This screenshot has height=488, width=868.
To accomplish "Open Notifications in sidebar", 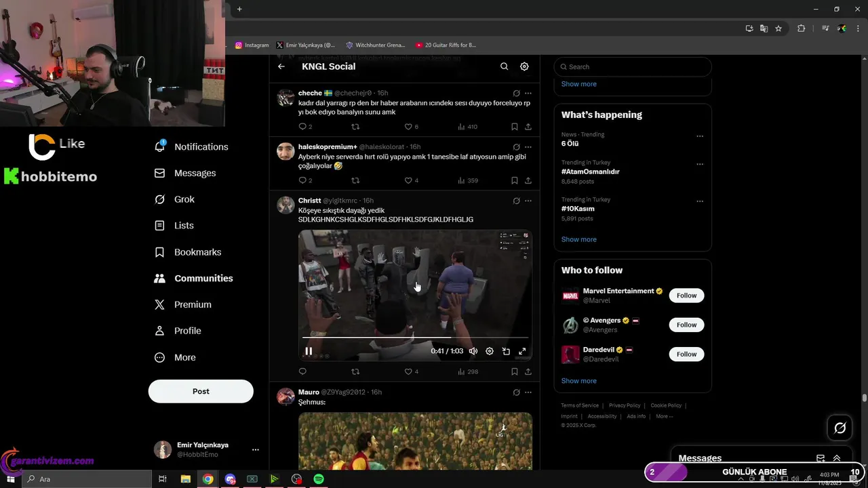I will pyautogui.click(x=191, y=146).
